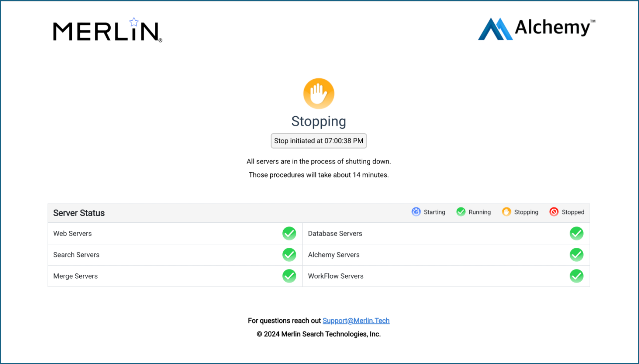
Task: Select the Server Status header
Action: pyautogui.click(x=79, y=213)
